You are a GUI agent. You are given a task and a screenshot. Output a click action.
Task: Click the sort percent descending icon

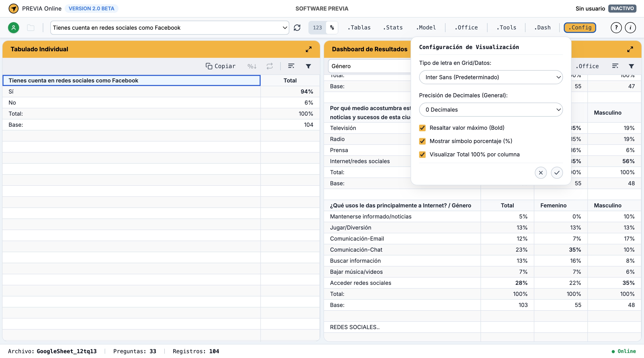(x=252, y=66)
